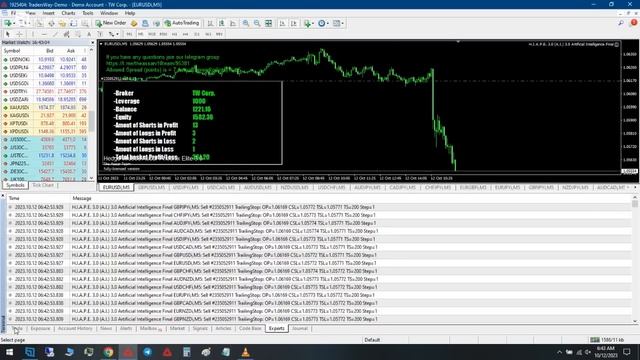Open the Windows Start button
Image resolution: width=640 pixels, height=360 pixels.
pos(9,352)
